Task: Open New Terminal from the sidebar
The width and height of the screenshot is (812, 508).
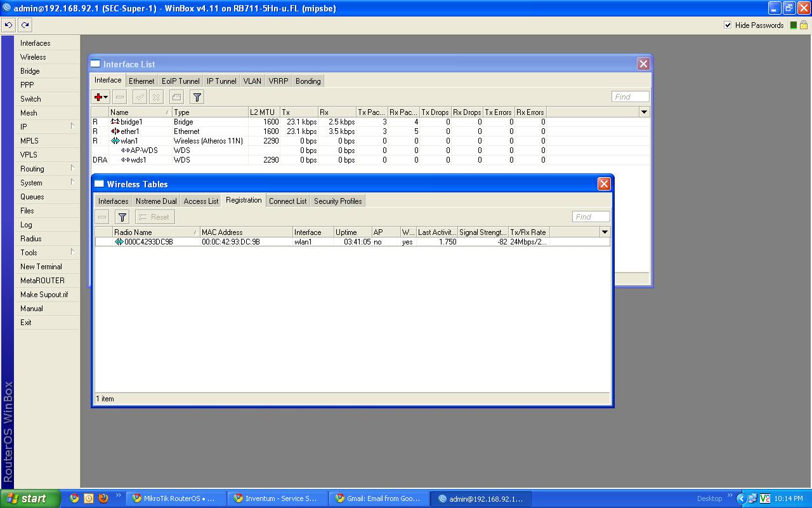Action: 48,266
